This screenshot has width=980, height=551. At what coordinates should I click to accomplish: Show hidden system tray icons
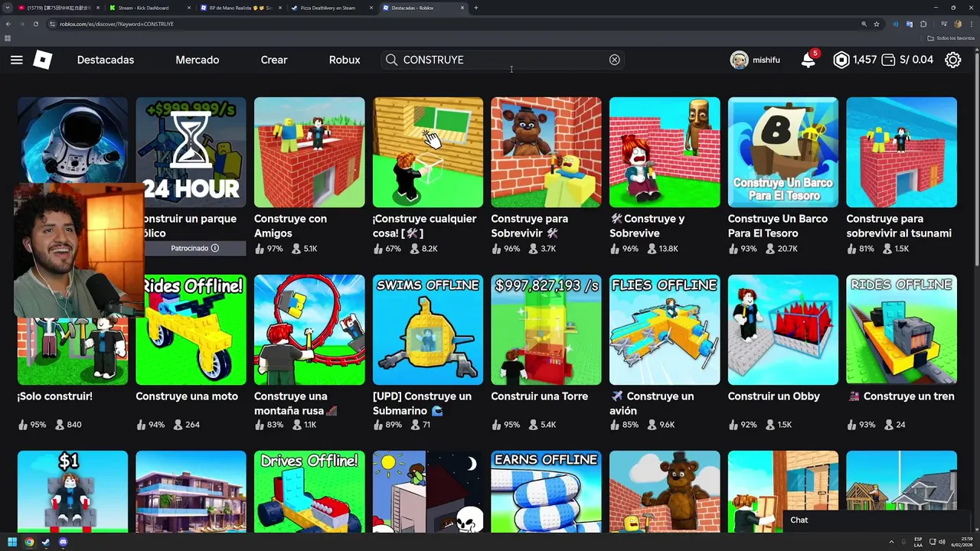[x=892, y=542]
